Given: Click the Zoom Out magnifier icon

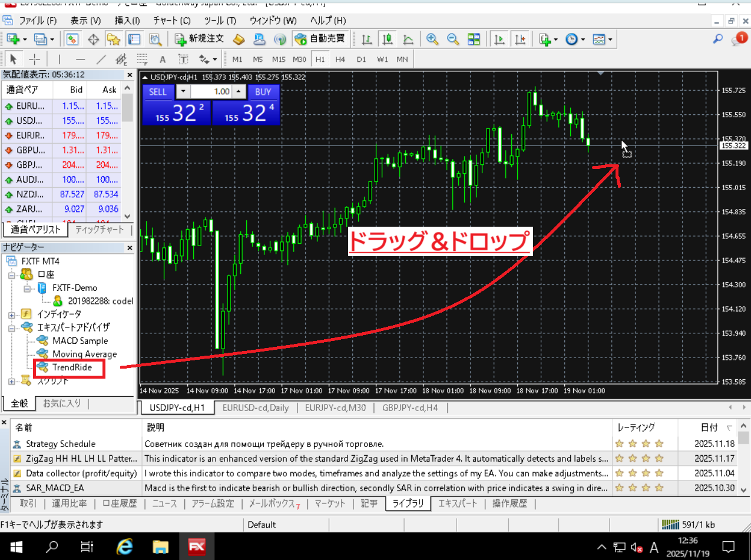Looking at the screenshot, I should [x=452, y=39].
